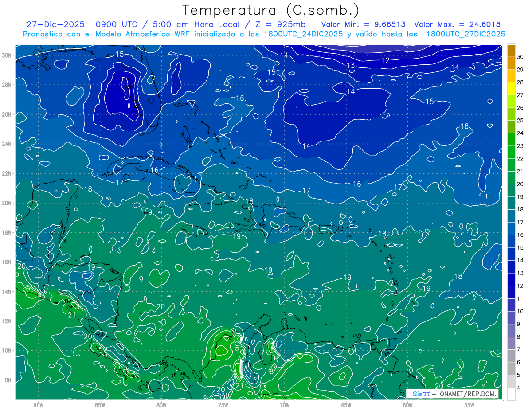Click the 26 value on the color legend
This screenshot has height=411, width=532.
(x=520, y=108)
